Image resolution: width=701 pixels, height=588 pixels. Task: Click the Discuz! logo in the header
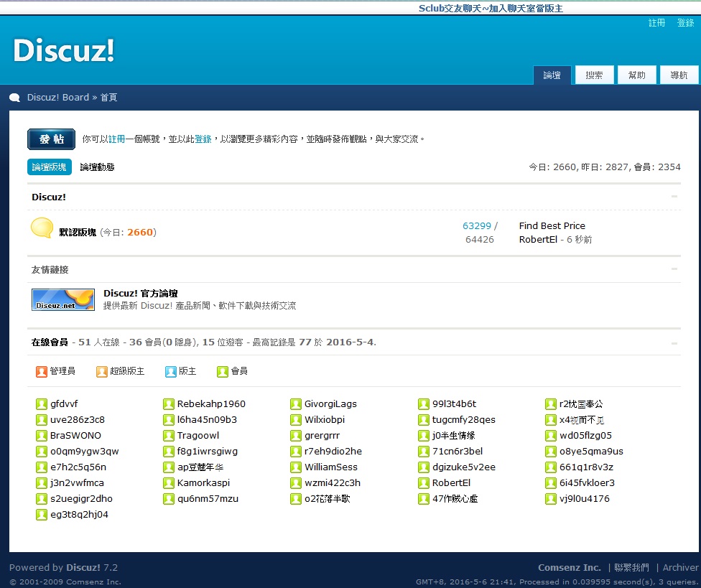[x=64, y=50]
